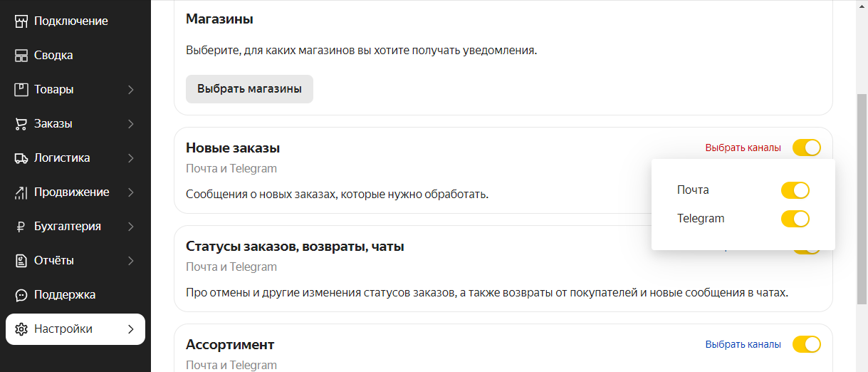
Task: Expand the Отчёты submenu chevron
Action: (x=131, y=261)
